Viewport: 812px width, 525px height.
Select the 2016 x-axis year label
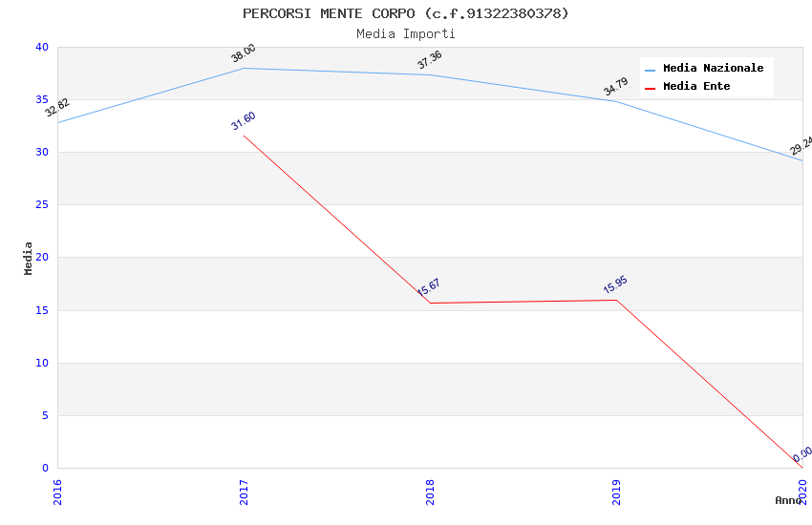click(57, 492)
